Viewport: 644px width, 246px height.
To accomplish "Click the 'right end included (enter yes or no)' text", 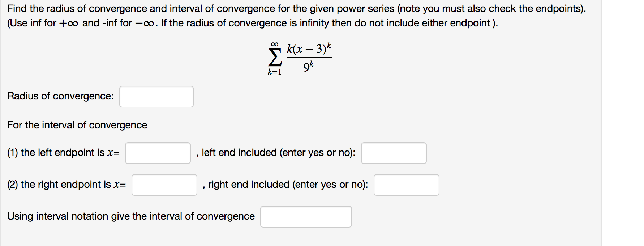I will [285, 184].
